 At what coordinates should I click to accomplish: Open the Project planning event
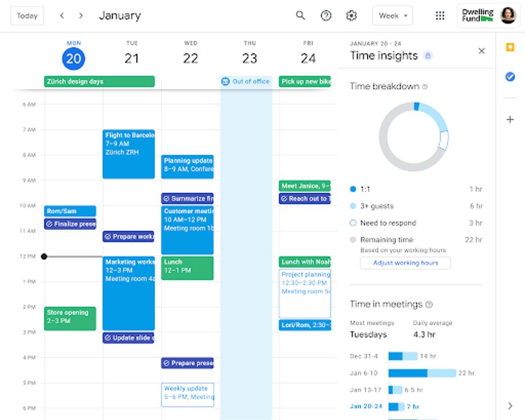[x=305, y=293]
